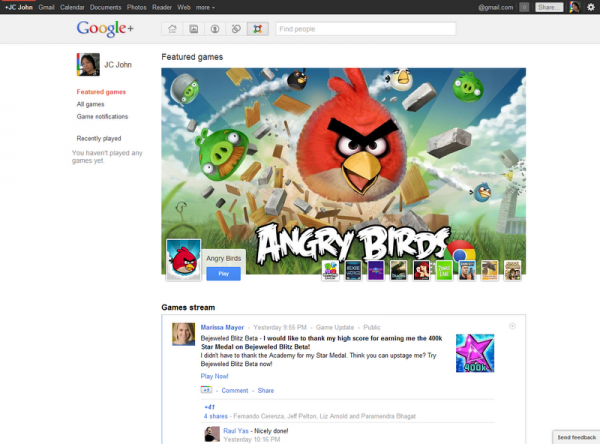The width and height of the screenshot is (600, 444).
Task: Click the Share... box in top bar
Action: coord(549,7)
